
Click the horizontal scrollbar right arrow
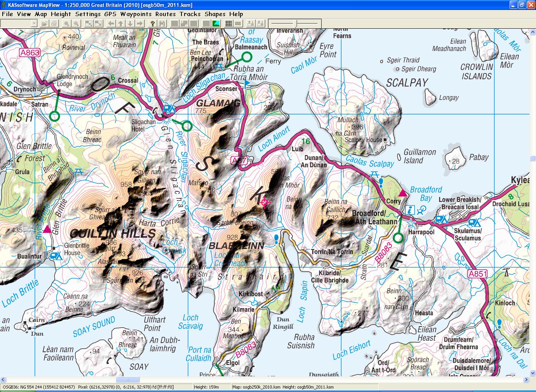[527, 380]
